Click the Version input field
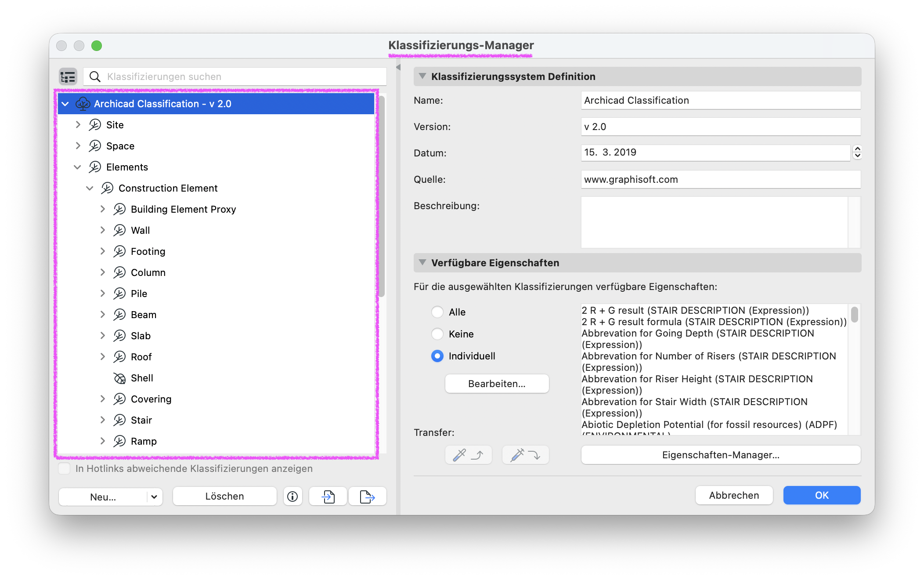The image size is (924, 580). [721, 127]
